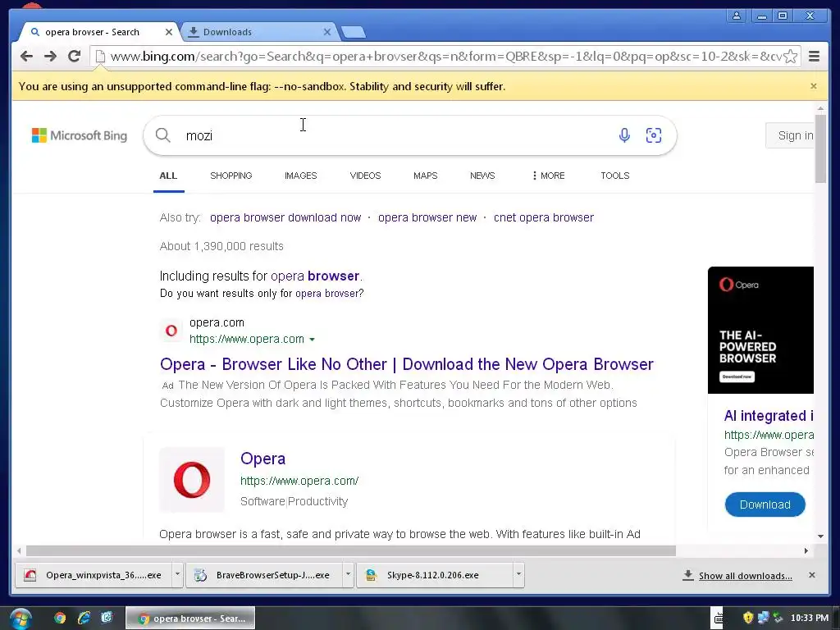Click 'opera brovser - Sear...' taskbar button
Viewport: 840px width, 630px height.
point(190,619)
